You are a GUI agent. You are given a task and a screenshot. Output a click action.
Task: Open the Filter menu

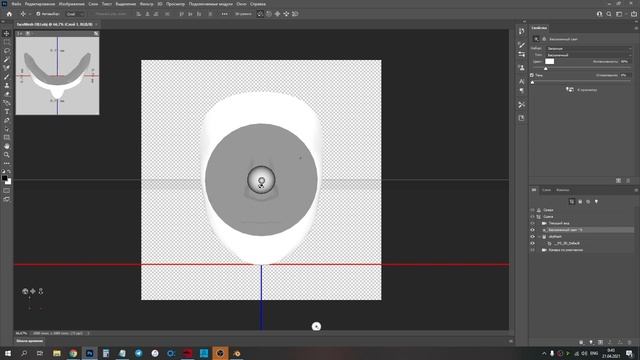tap(147, 4)
